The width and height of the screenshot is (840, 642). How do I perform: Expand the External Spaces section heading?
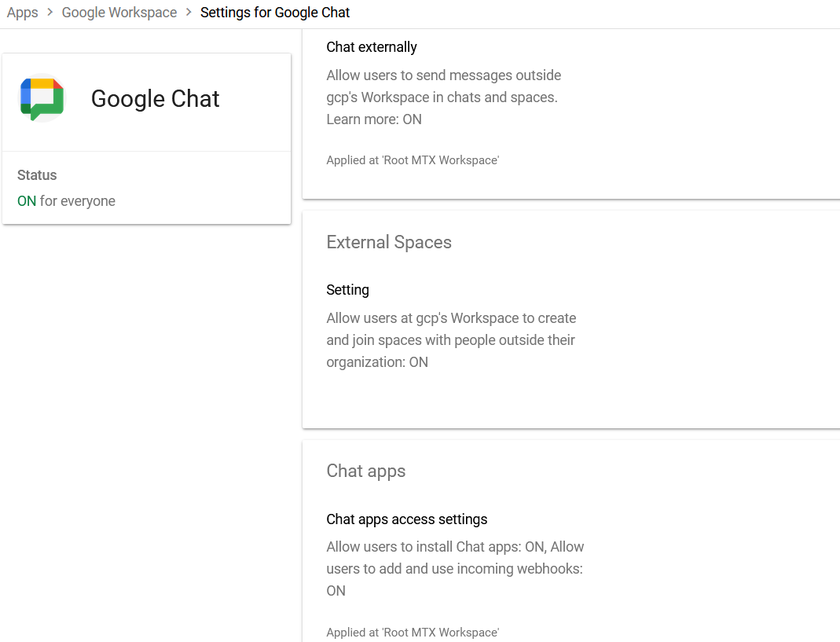(x=389, y=242)
